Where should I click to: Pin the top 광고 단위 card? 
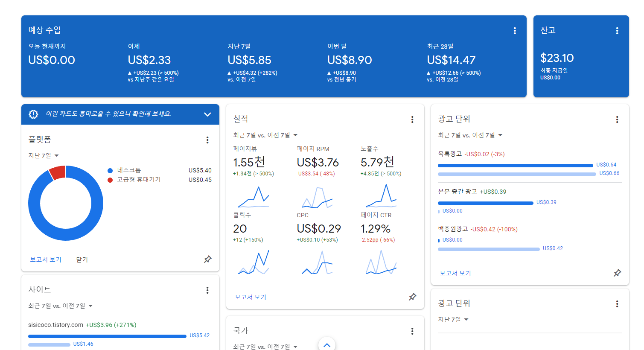coord(618,273)
